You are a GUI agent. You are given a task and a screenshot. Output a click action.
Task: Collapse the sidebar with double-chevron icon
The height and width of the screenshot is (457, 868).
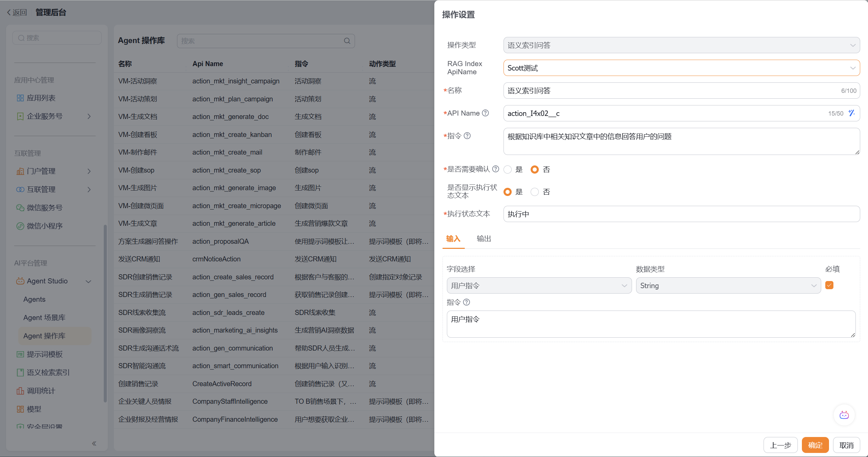[94, 443]
